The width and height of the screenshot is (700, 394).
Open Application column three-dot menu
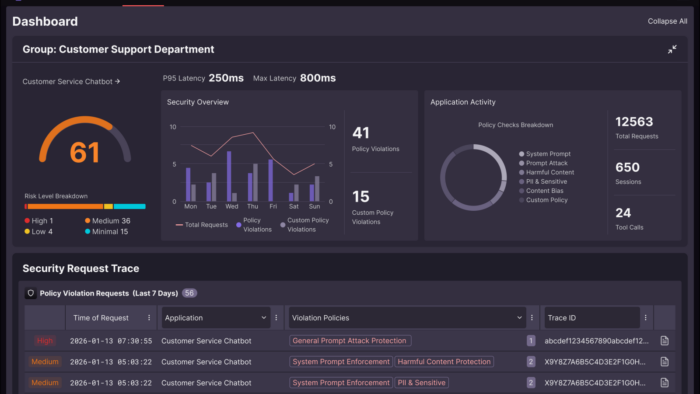(x=276, y=318)
